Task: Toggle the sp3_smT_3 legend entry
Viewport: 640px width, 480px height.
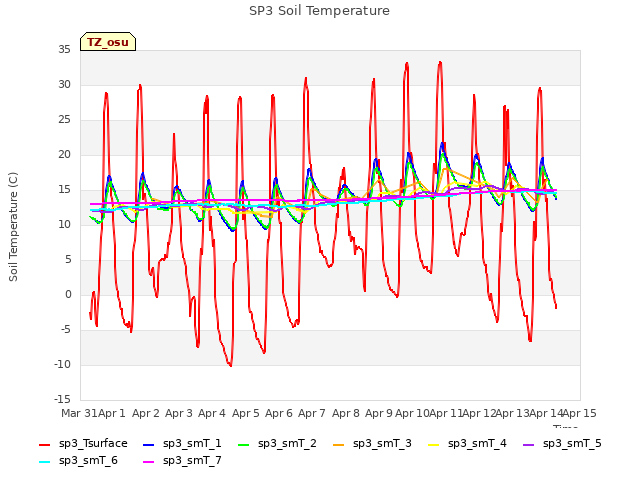Action: click(372, 444)
